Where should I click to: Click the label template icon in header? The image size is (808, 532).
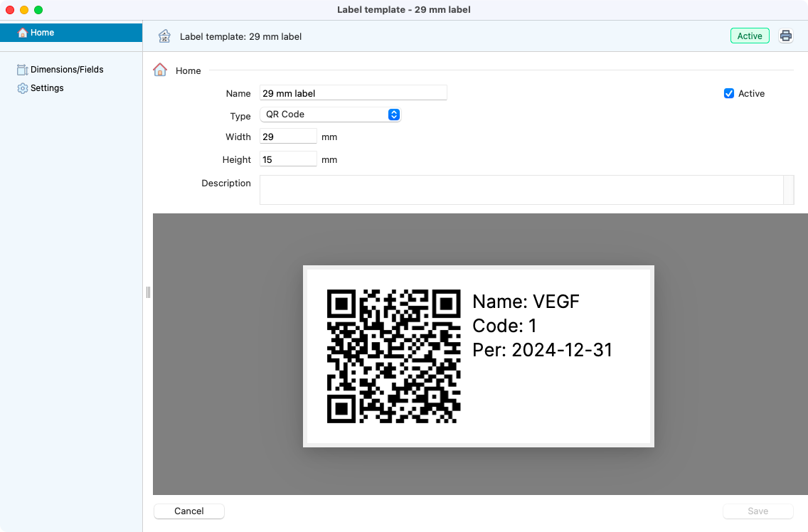pyautogui.click(x=164, y=36)
